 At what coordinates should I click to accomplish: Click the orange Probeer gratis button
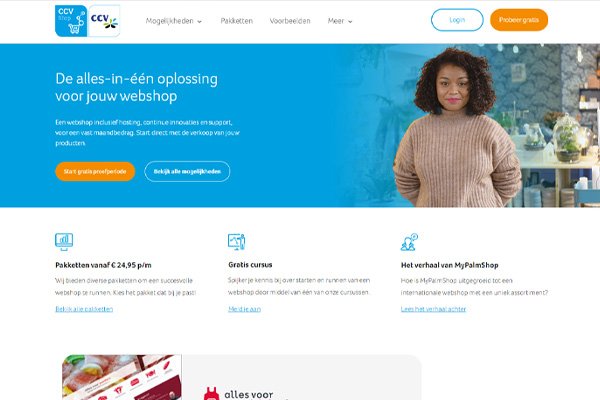click(x=519, y=20)
